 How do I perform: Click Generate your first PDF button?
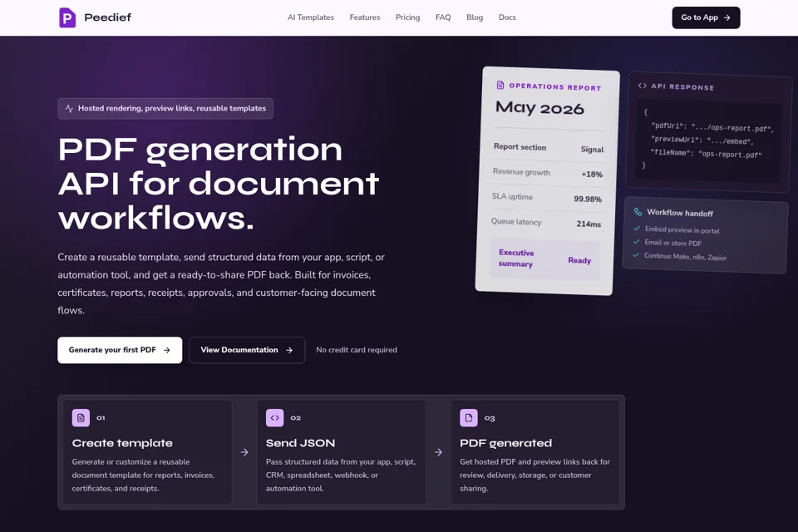coord(120,350)
